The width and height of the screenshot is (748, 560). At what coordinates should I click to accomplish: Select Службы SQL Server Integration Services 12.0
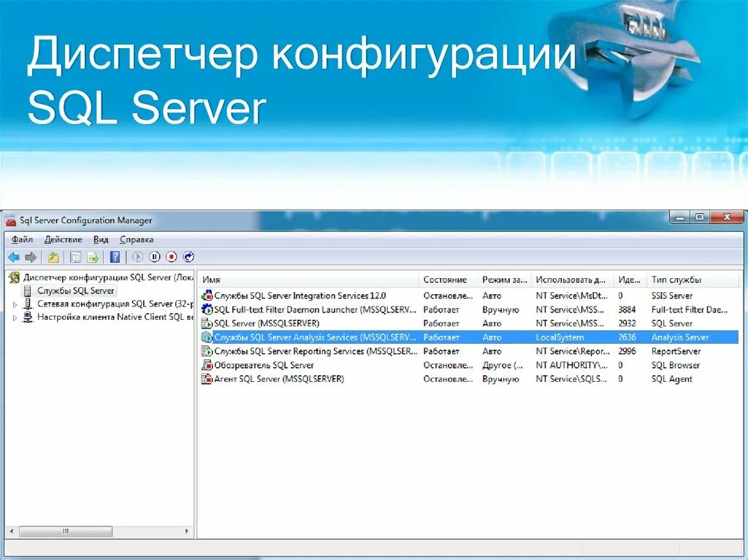pos(299,296)
